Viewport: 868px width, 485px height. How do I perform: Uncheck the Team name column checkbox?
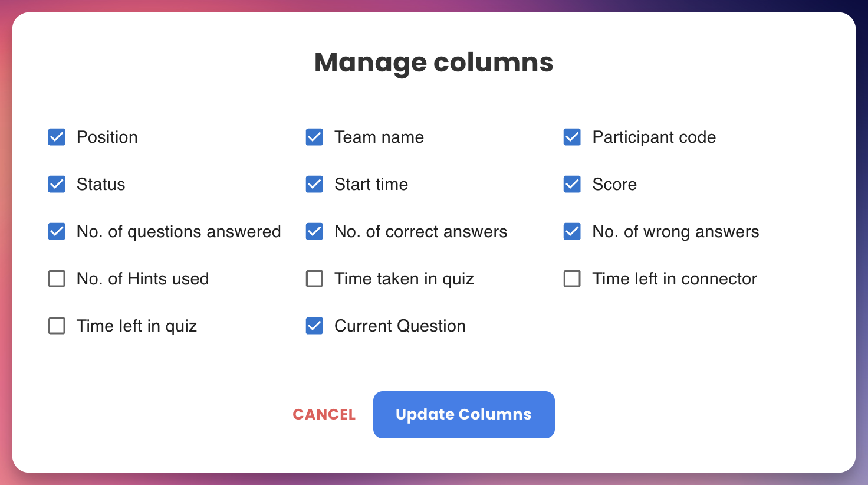point(314,137)
